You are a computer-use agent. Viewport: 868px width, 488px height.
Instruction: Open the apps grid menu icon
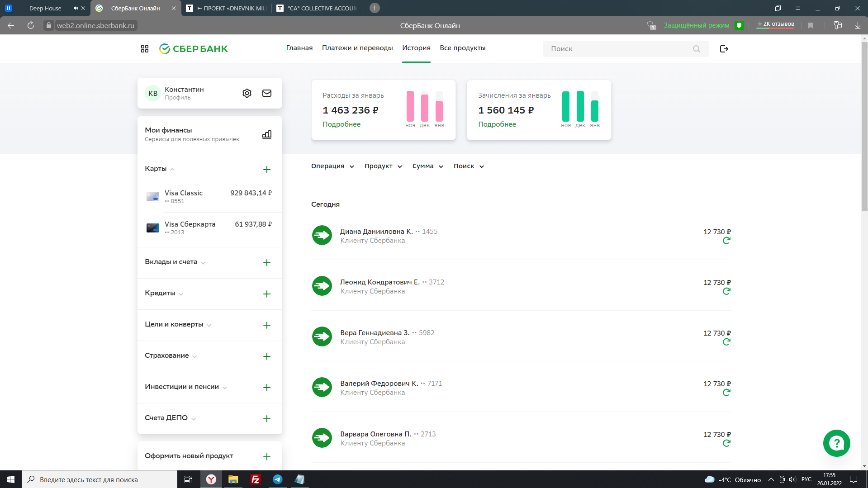click(145, 49)
